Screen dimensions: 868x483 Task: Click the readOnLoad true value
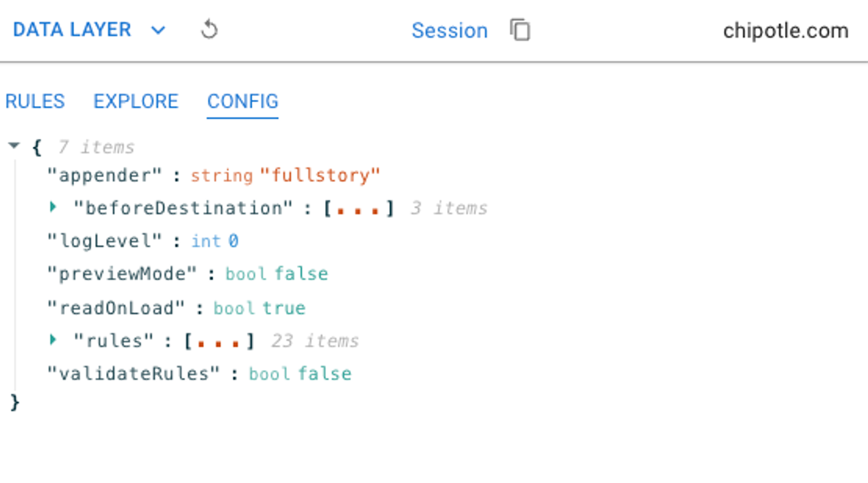284,308
